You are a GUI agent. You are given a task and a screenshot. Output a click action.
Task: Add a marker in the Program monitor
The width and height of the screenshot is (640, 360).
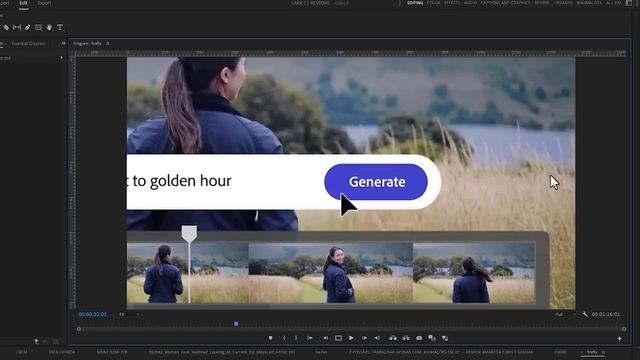pos(270,338)
